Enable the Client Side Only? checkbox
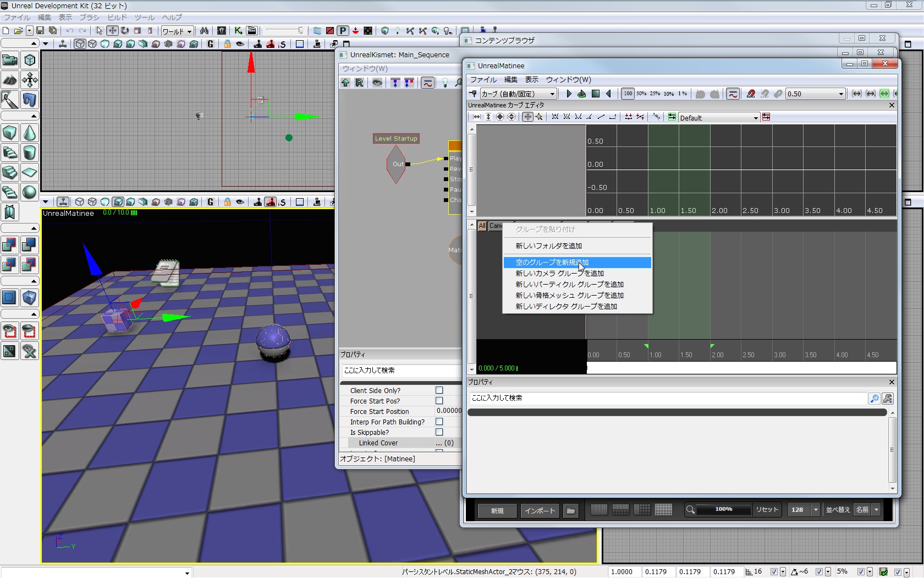This screenshot has height=578, width=924. pyautogui.click(x=439, y=390)
